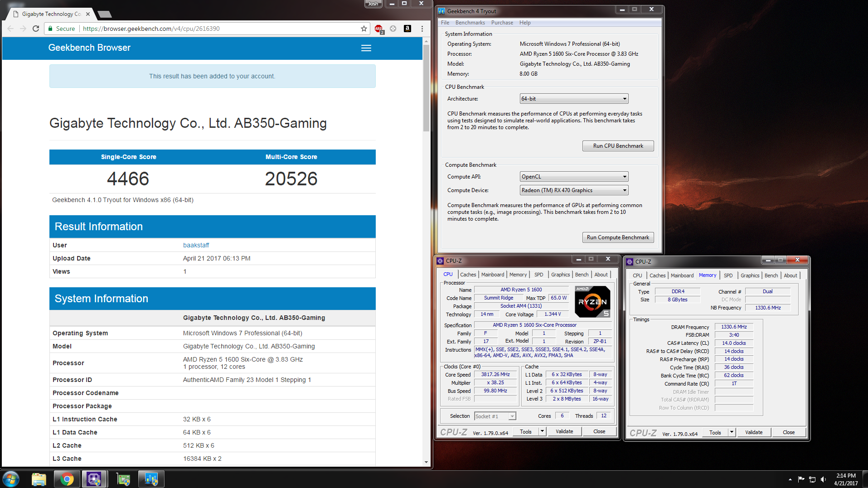The height and width of the screenshot is (488, 868).
Task: Open File Explorer from the taskbar
Action: click(x=39, y=479)
